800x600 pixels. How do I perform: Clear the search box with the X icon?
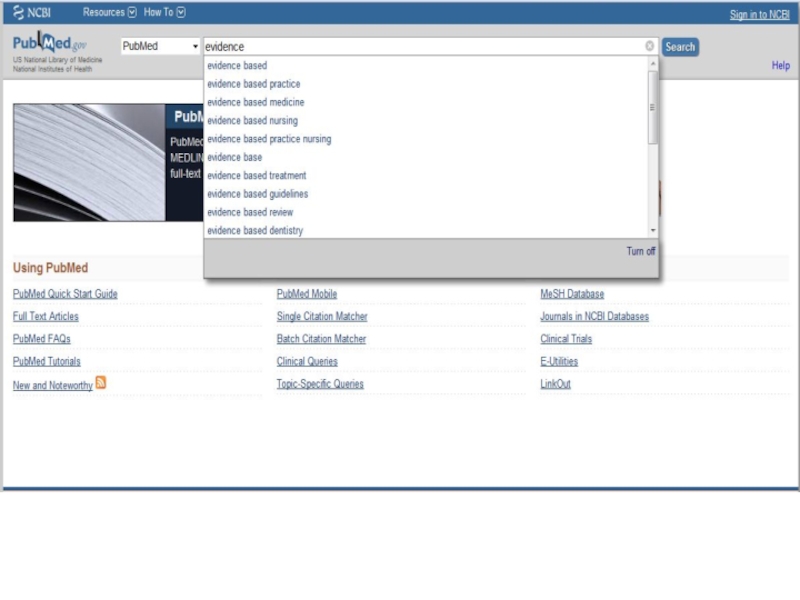(x=649, y=46)
